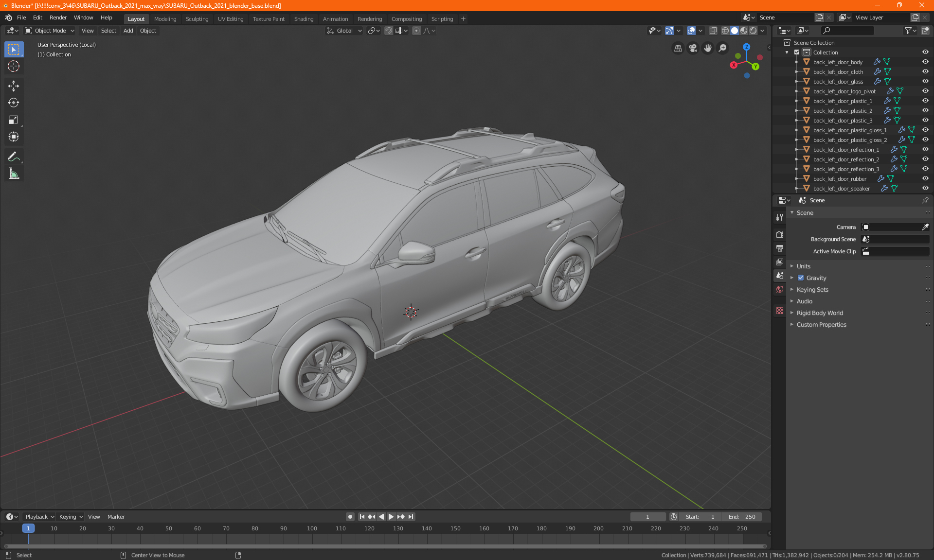Toggle camera view in viewport
934x560 pixels.
click(693, 48)
